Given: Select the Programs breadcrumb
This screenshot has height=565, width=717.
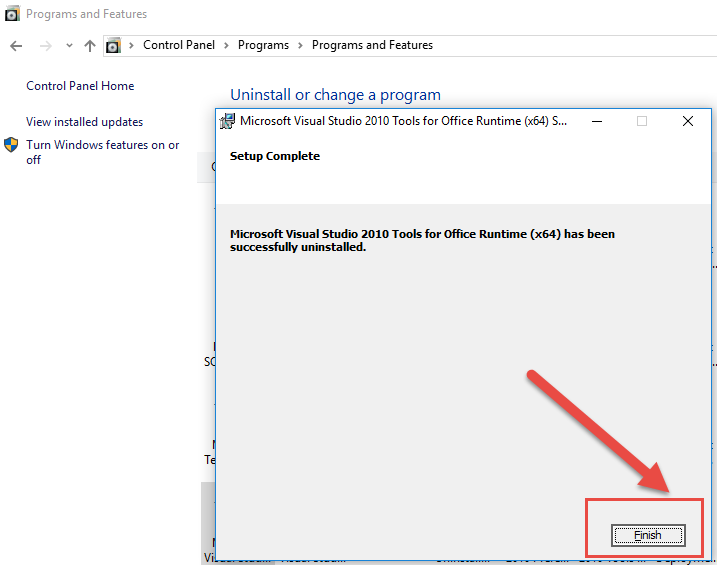Looking at the screenshot, I should click(263, 45).
